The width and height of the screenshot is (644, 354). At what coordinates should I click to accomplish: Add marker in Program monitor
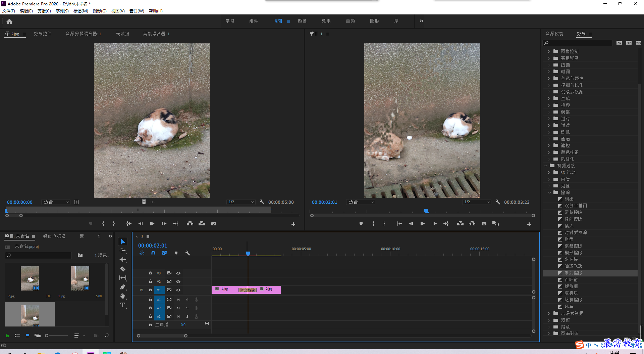[x=361, y=224]
